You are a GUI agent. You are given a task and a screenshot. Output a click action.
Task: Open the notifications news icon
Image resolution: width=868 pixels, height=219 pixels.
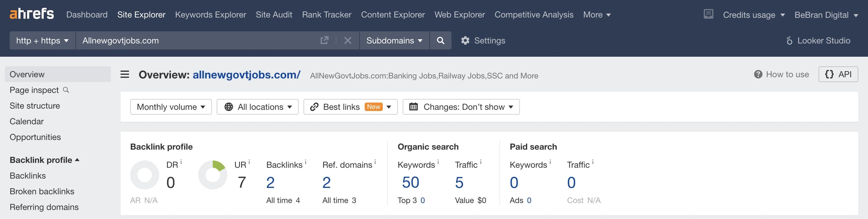(708, 14)
